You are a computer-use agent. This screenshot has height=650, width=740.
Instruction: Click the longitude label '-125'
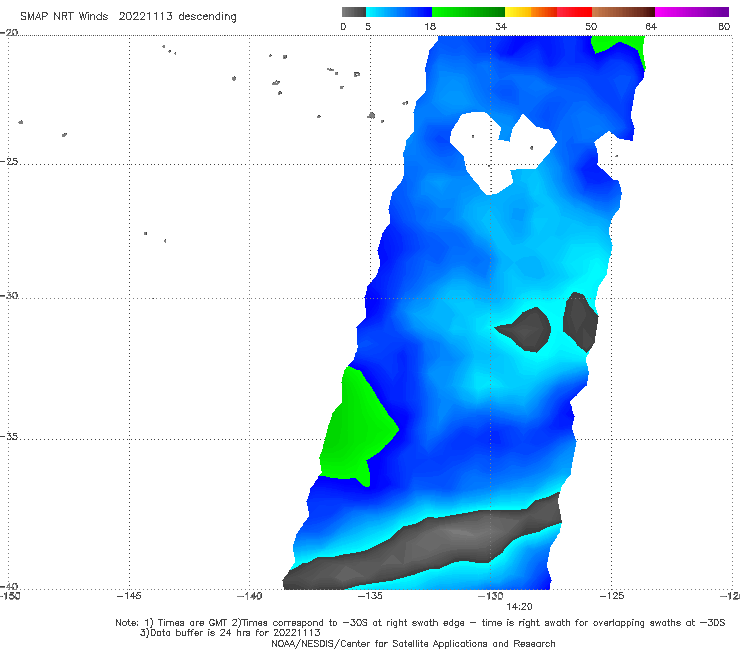(x=612, y=596)
